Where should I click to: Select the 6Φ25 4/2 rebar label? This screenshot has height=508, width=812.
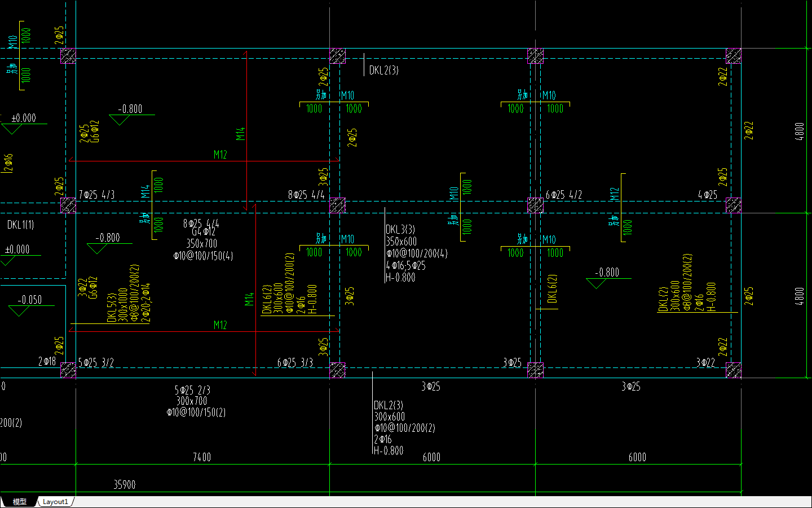(564, 195)
